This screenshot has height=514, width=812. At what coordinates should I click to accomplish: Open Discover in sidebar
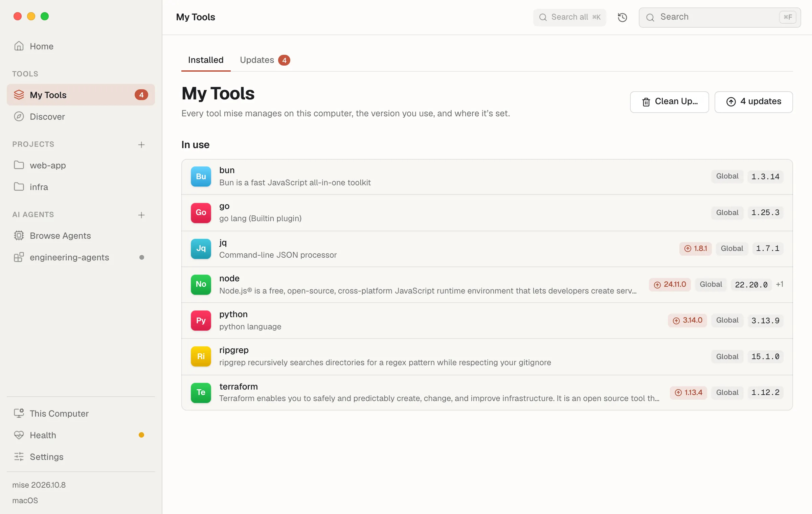click(x=81, y=117)
